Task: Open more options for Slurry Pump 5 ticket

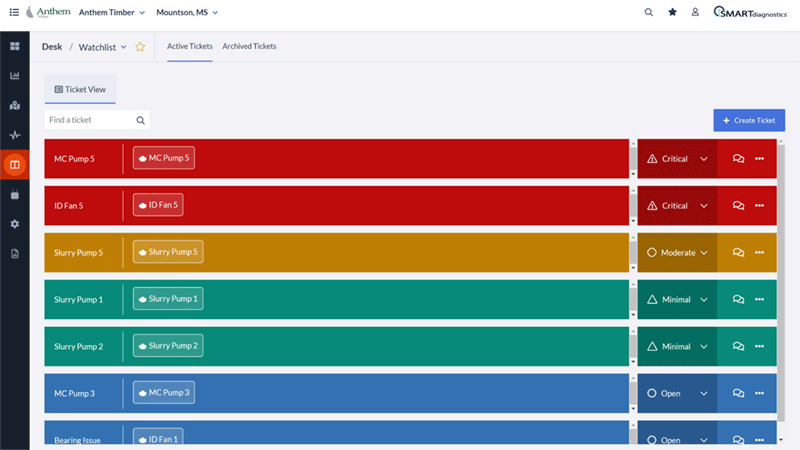Action: 760,253
